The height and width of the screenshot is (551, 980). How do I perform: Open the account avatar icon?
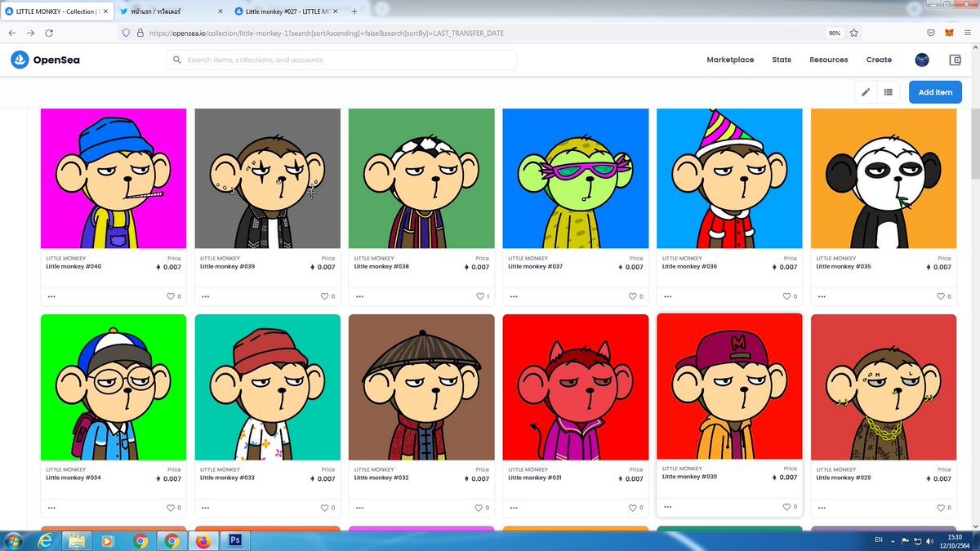point(922,60)
